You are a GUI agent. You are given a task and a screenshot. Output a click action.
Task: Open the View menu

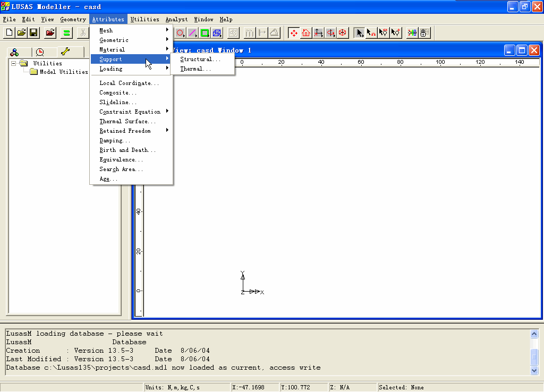tap(47, 20)
